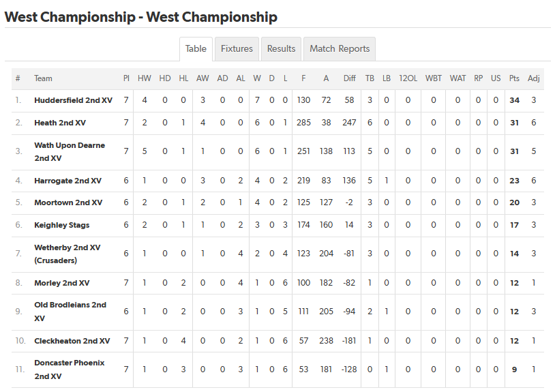Open Huddersfield 2nd XV team link
This screenshot has width=555, height=392.
tap(73, 100)
